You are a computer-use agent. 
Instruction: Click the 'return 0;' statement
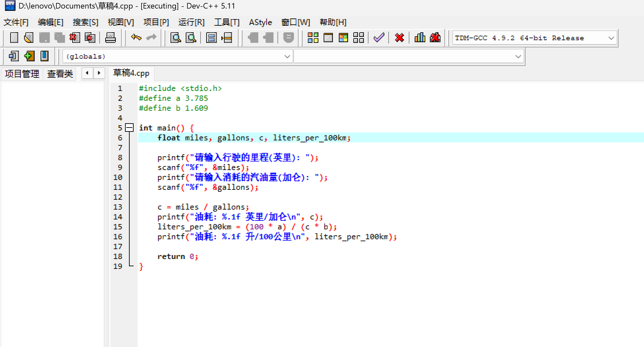[x=178, y=256]
